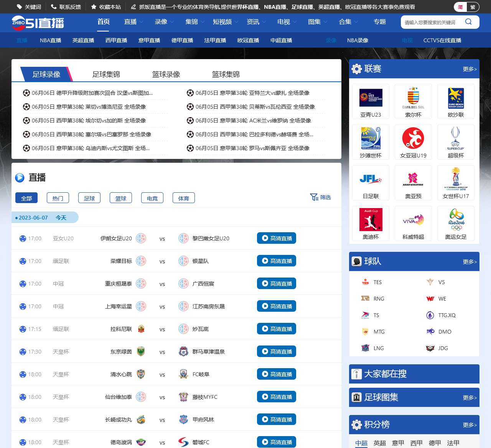The height and width of the screenshot is (448, 491).
Task: Open 英超 standings tab
Action: point(380,443)
